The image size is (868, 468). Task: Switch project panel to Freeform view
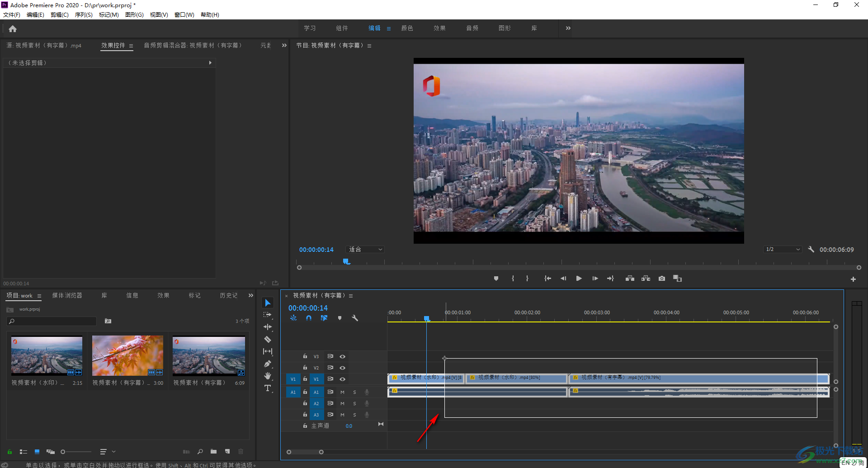click(51, 452)
